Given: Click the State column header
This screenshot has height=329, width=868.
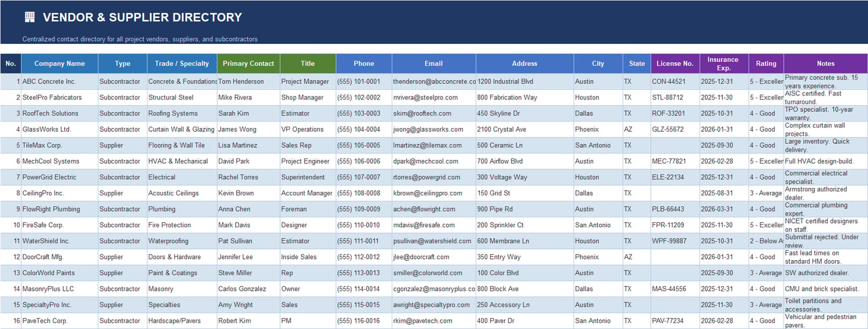Looking at the screenshot, I should pyautogui.click(x=637, y=64).
